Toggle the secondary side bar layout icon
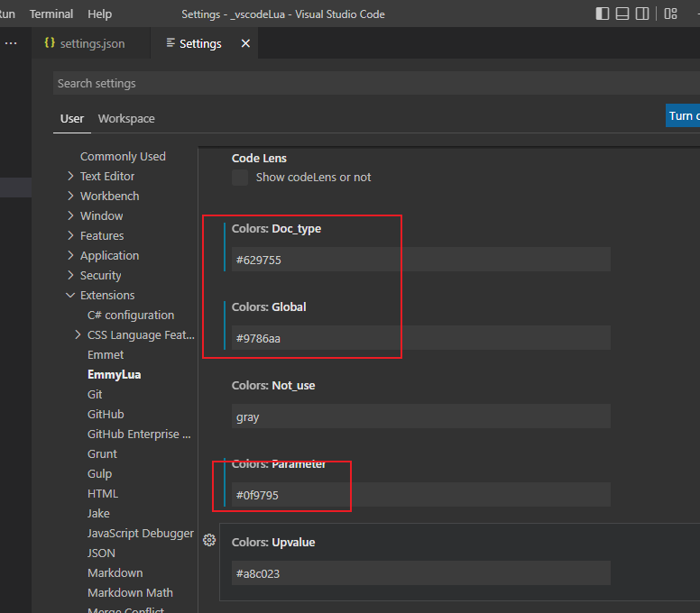 coord(642,14)
